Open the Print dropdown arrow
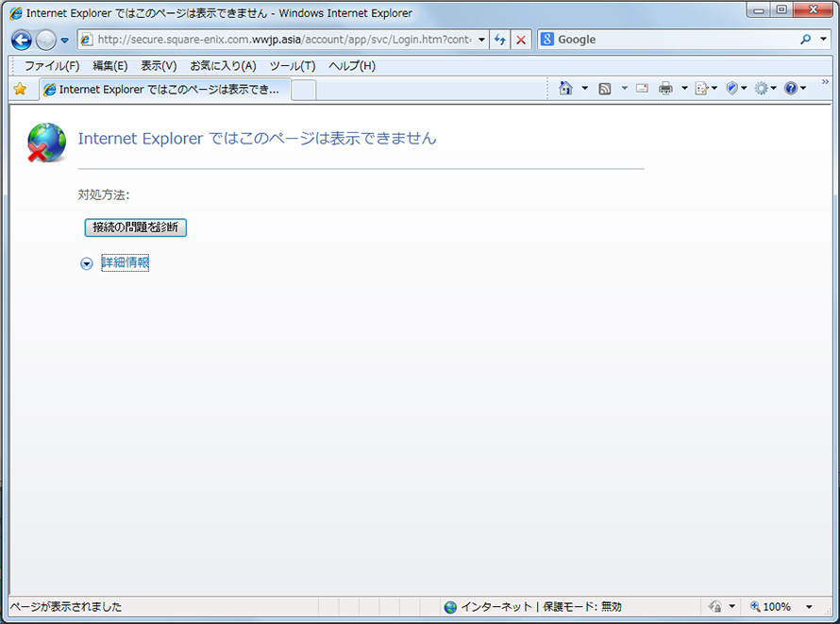The image size is (840, 624). pyautogui.click(x=684, y=89)
